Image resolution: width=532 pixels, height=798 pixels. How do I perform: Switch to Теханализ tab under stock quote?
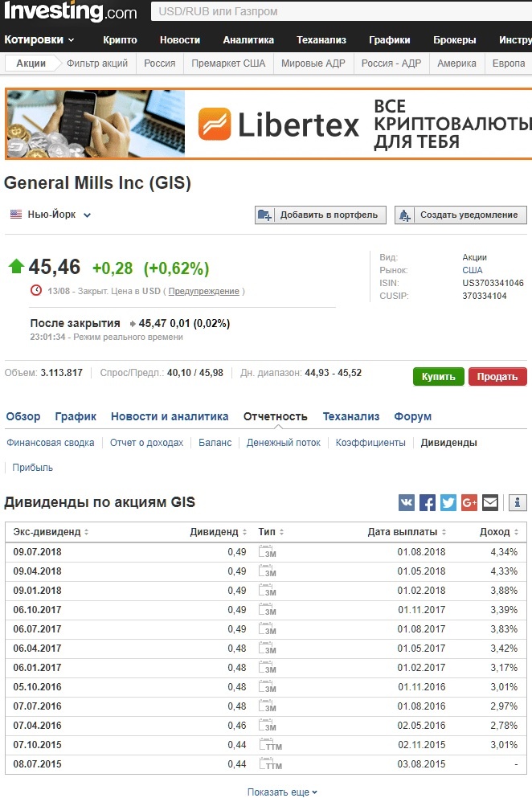point(350,416)
